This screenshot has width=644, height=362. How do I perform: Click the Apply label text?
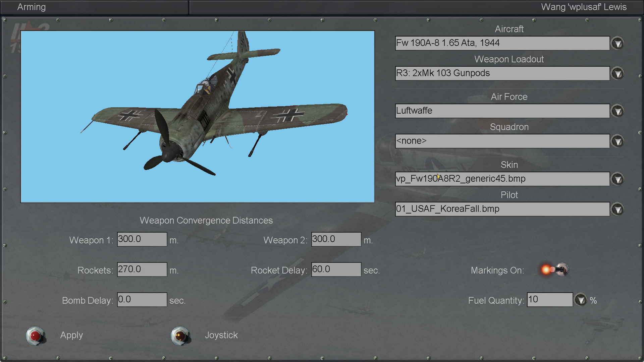(71, 335)
